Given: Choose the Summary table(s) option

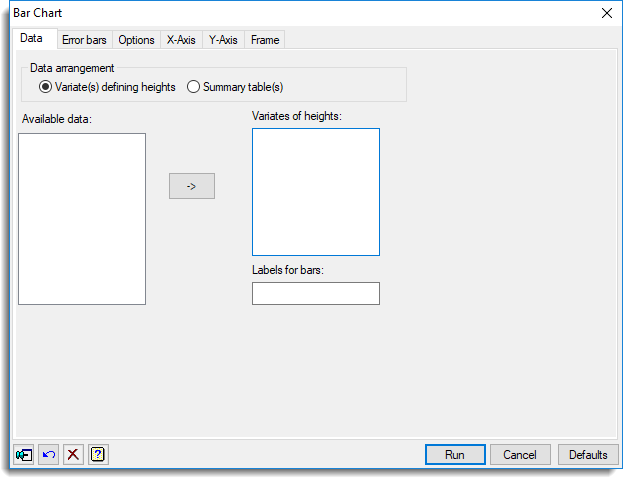Looking at the screenshot, I should tap(194, 87).
